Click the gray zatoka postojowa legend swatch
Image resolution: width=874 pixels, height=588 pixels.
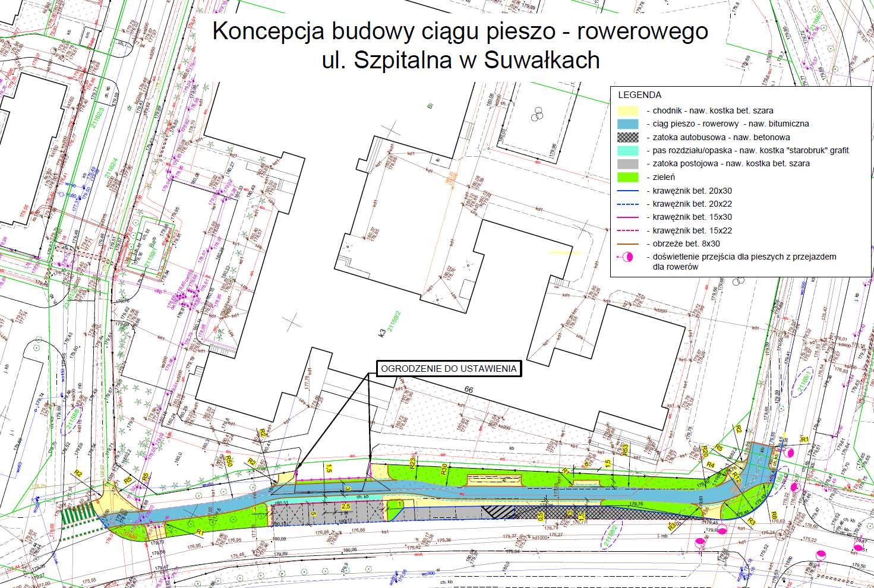pyautogui.click(x=627, y=163)
